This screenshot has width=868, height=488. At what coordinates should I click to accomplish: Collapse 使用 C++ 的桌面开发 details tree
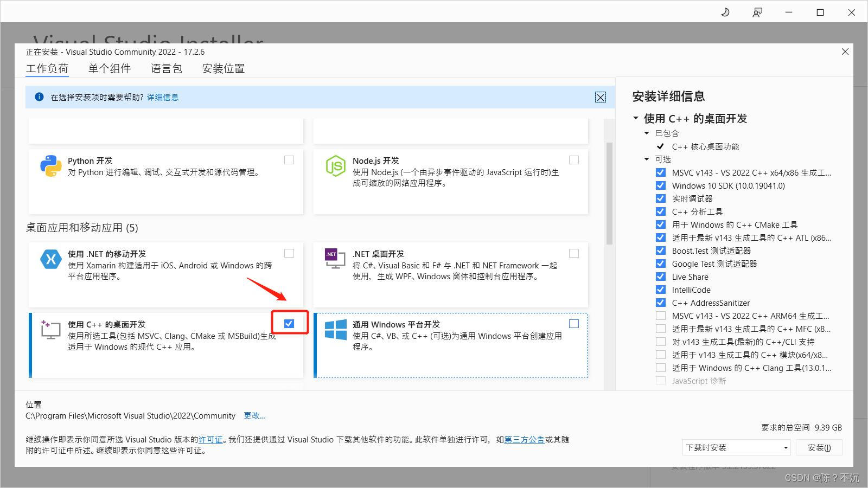[x=636, y=118]
